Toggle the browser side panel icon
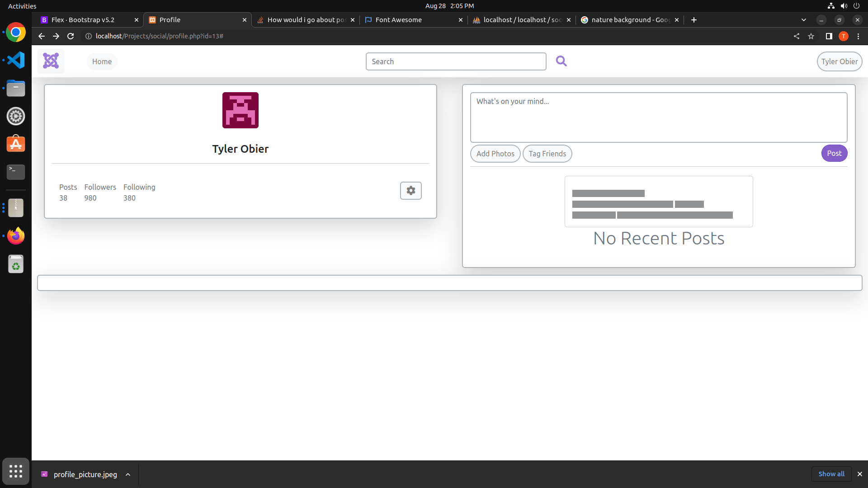The image size is (868, 488). [829, 36]
